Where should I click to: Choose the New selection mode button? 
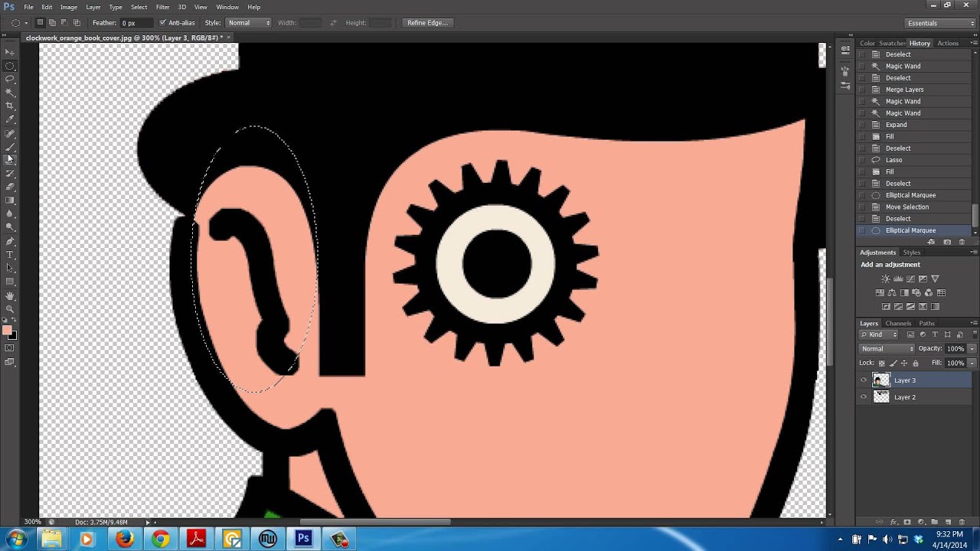pos(41,23)
